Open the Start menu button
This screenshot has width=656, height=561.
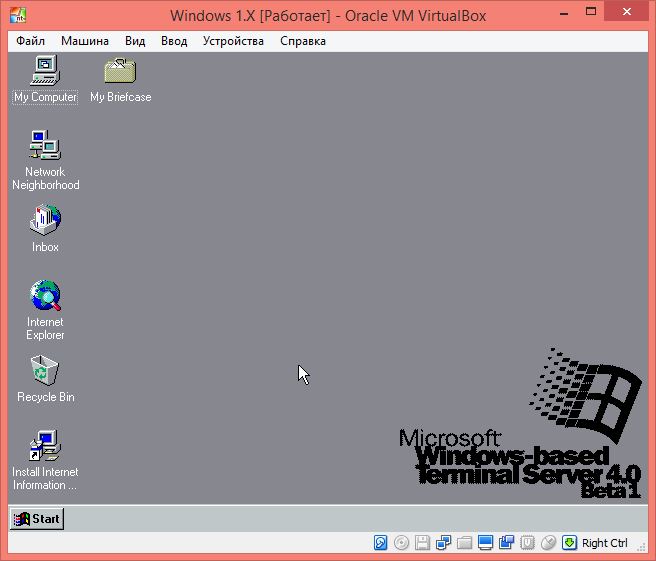[37, 519]
